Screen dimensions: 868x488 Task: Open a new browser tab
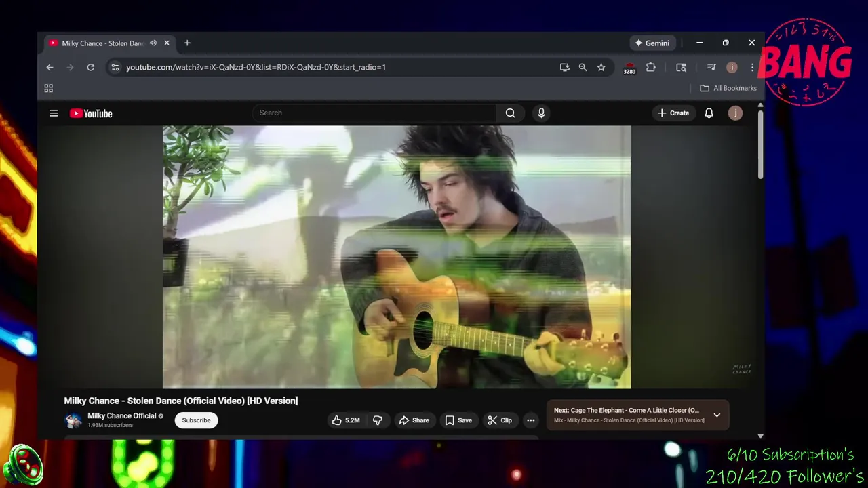tap(187, 43)
